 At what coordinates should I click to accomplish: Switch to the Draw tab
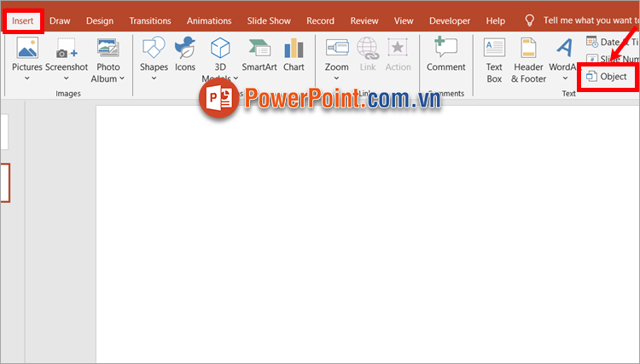[60, 20]
